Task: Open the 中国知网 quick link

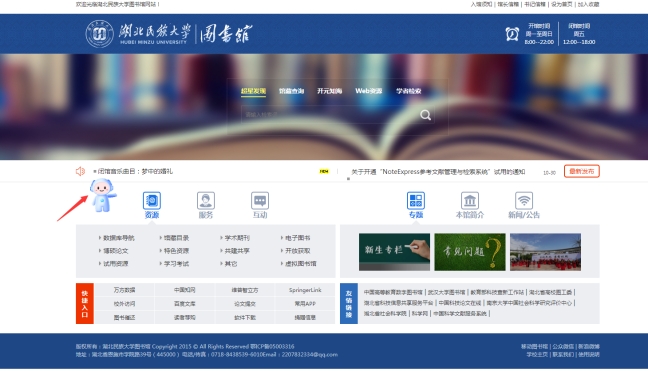Action: tap(185, 290)
